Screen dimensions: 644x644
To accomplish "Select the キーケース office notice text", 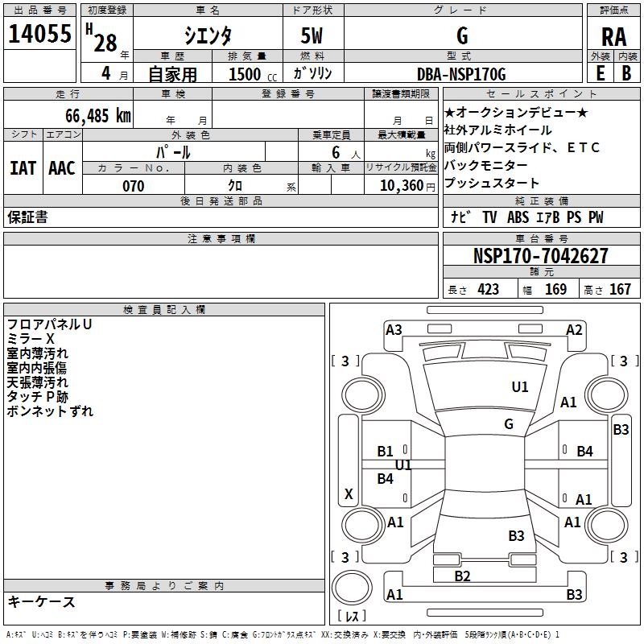I will (x=41, y=601).
